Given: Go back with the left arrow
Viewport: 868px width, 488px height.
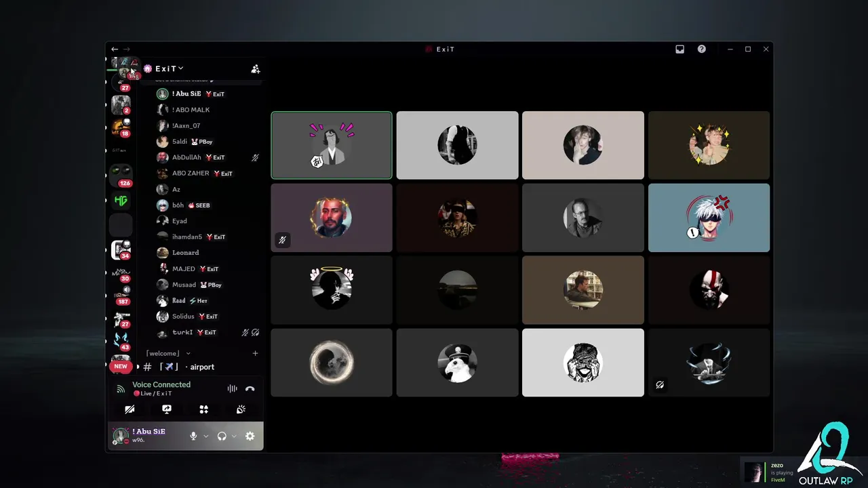Looking at the screenshot, I should pyautogui.click(x=115, y=49).
